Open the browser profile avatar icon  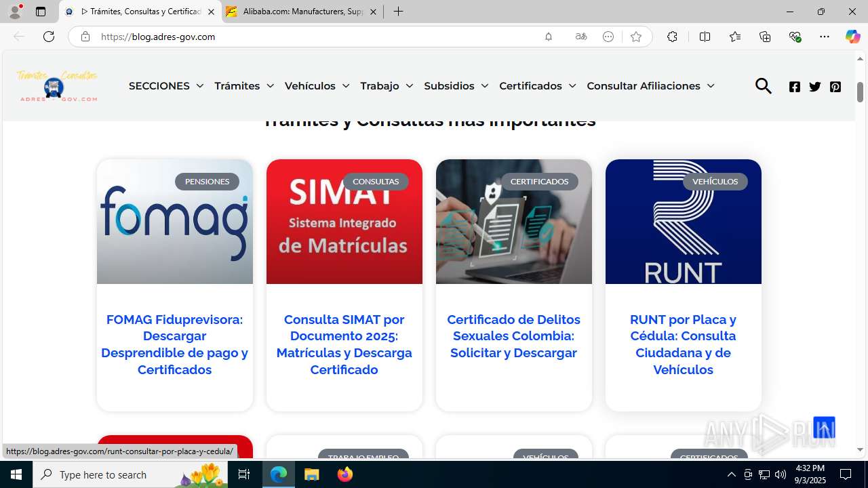point(15,12)
